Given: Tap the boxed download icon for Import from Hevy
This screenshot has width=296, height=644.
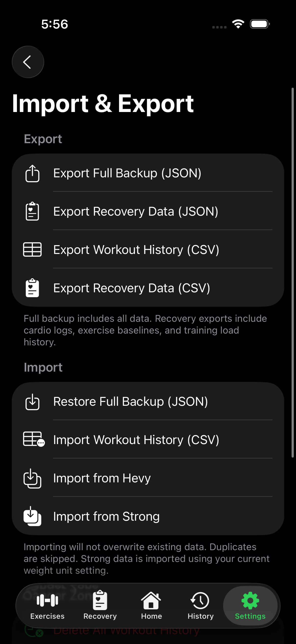Looking at the screenshot, I should click(x=32, y=478).
